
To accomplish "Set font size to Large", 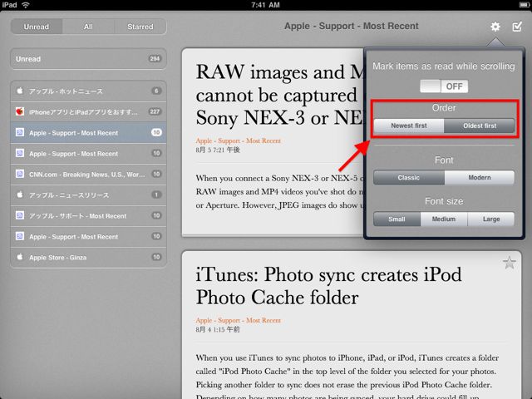I will click(491, 219).
